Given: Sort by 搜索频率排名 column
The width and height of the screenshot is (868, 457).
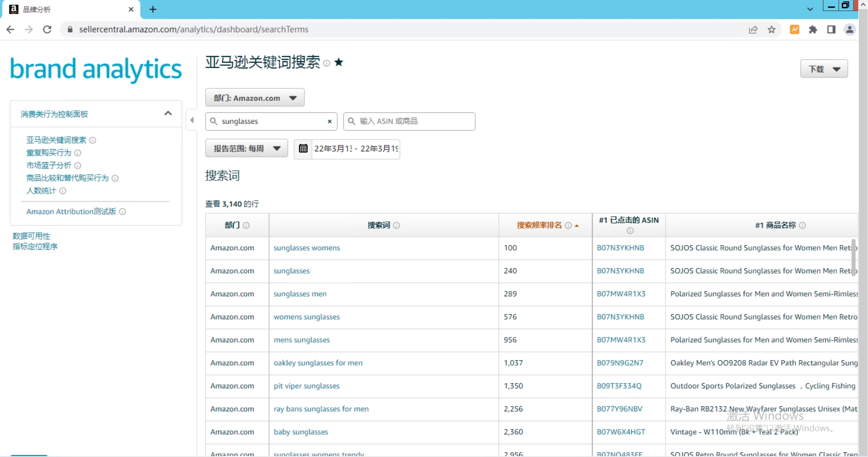Looking at the screenshot, I should click(539, 226).
